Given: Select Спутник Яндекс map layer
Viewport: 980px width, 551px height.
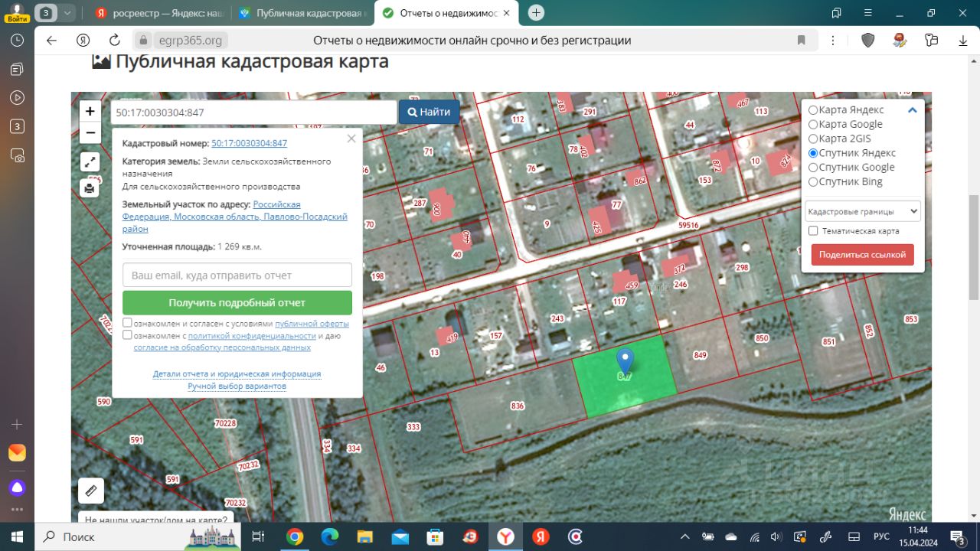Looking at the screenshot, I should [x=813, y=153].
